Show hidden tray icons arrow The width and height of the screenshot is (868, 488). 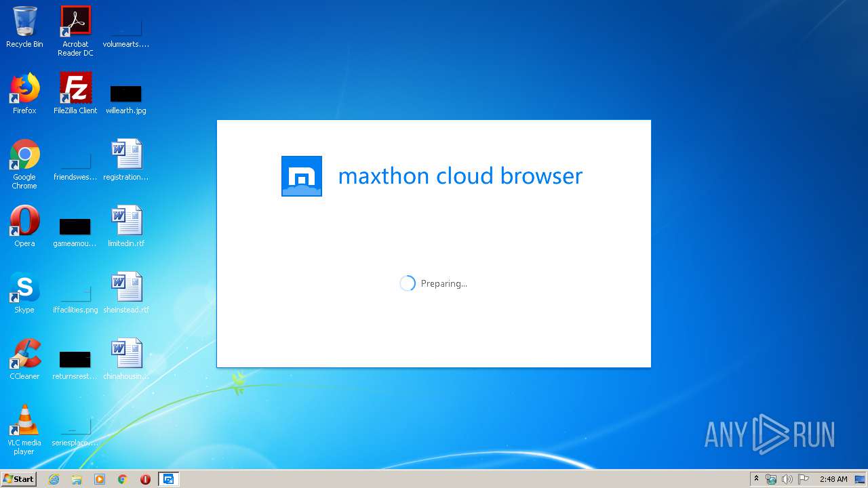(x=756, y=479)
